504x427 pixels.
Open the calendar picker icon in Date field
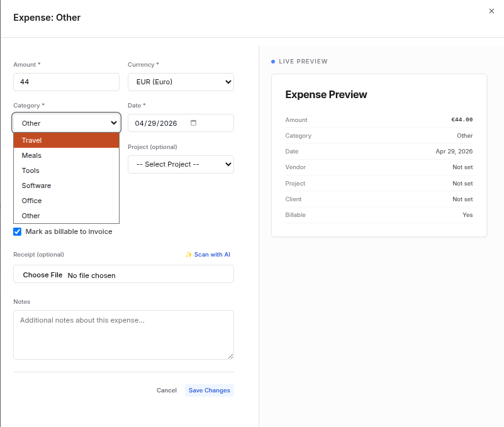click(193, 123)
